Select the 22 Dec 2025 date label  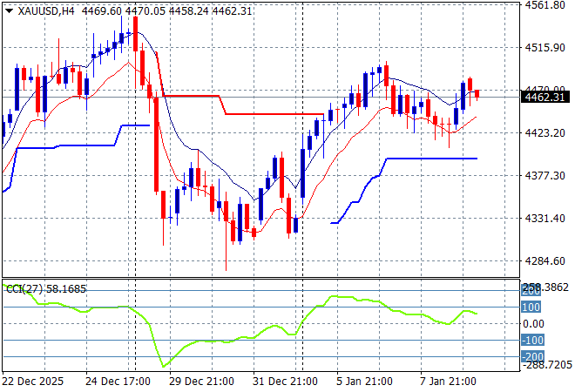coord(35,381)
